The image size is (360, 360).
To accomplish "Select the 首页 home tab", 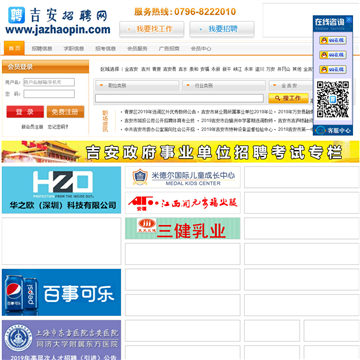I will (x=14, y=48).
